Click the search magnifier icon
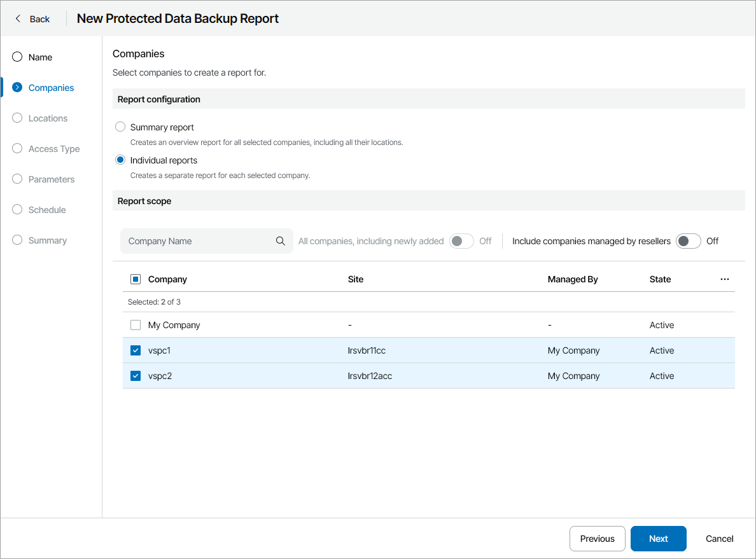This screenshot has width=756, height=559. coord(280,241)
